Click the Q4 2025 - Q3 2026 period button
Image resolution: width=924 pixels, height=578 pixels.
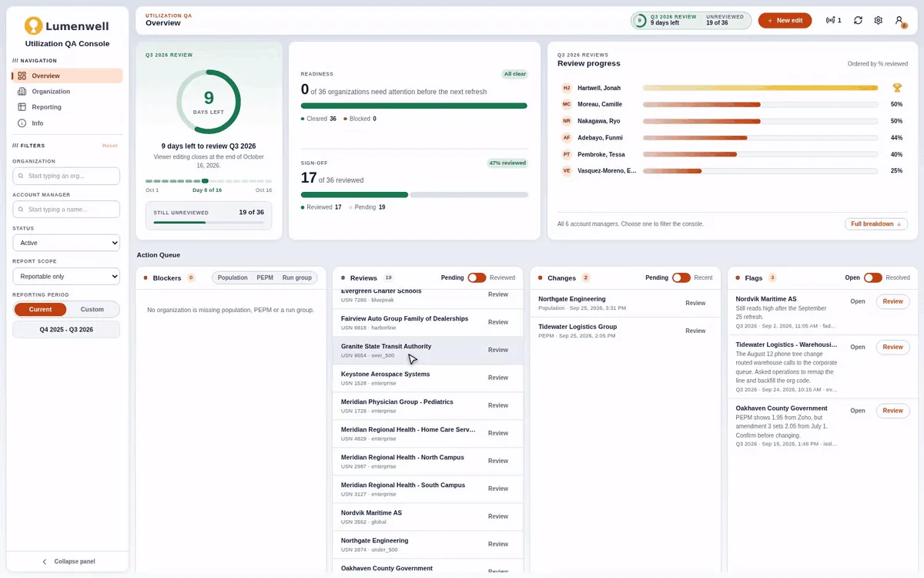66,330
